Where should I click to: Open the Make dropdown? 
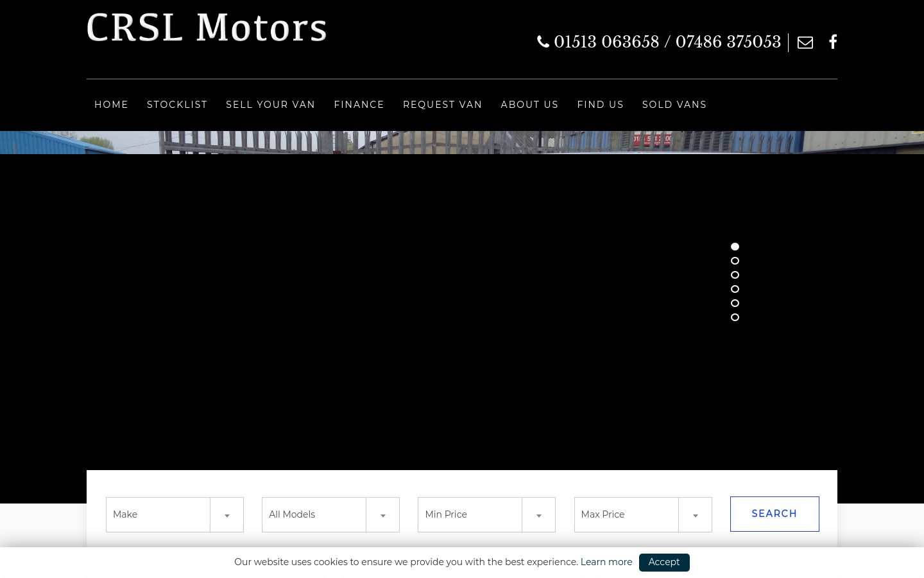[175, 514]
